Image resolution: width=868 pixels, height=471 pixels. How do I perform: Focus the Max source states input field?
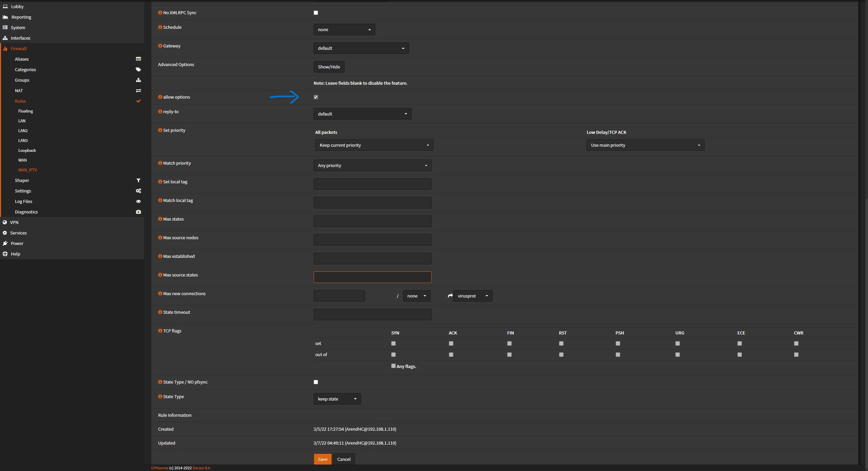click(372, 277)
